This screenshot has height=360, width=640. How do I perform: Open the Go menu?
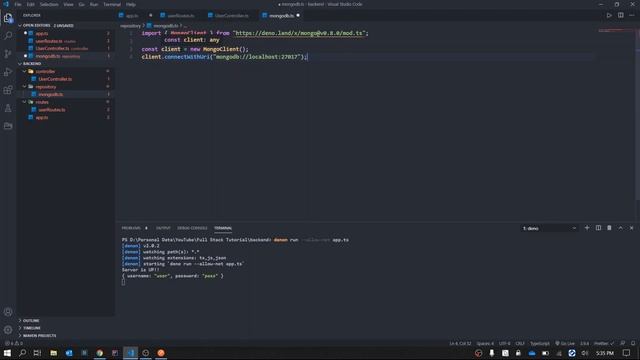[82, 4]
